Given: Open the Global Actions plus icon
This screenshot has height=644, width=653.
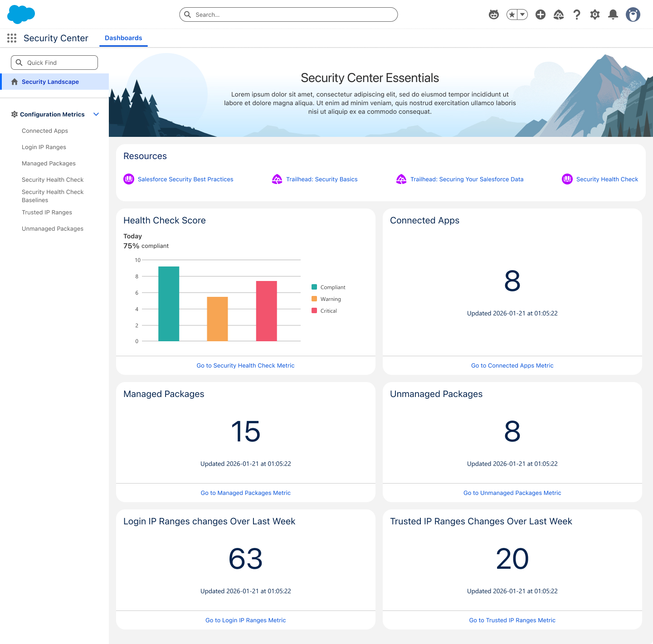Looking at the screenshot, I should 541,15.
